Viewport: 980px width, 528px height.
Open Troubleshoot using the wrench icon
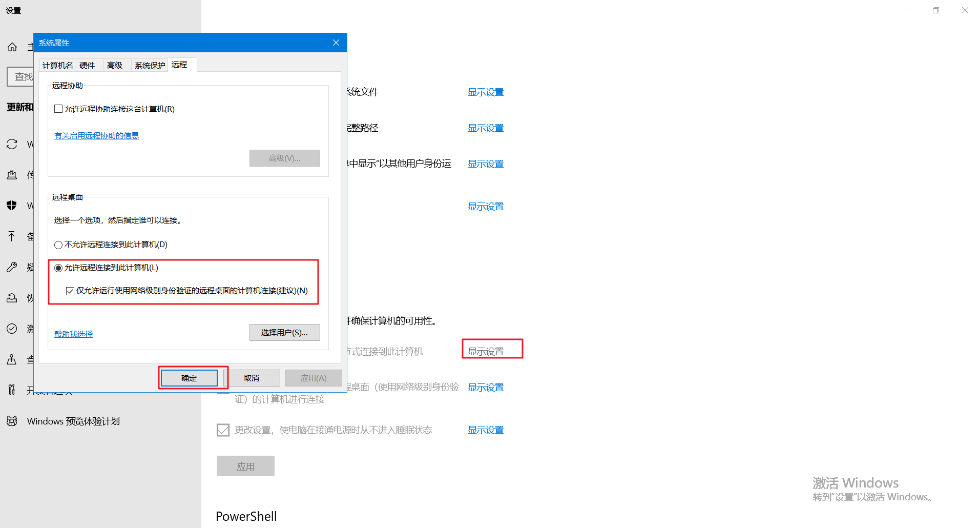(x=12, y=267)
